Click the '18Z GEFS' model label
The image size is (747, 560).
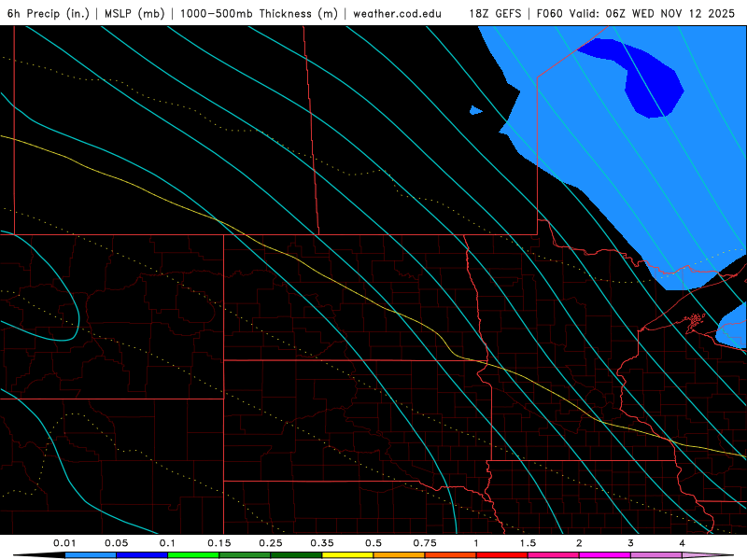tap(495, 13)
